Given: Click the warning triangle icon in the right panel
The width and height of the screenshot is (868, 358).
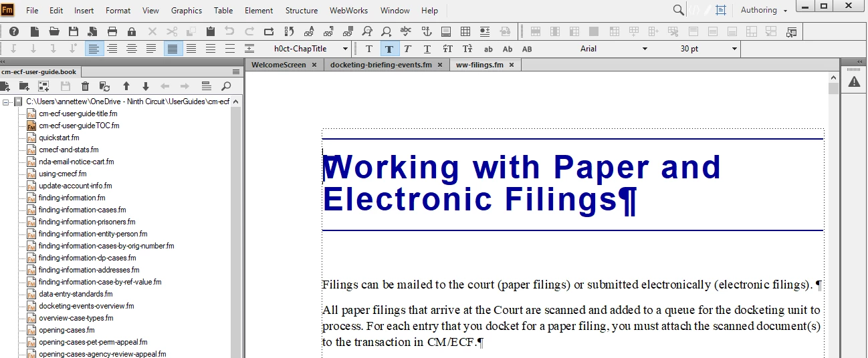Looking at the screenshot, I should [x=854, y=81].
